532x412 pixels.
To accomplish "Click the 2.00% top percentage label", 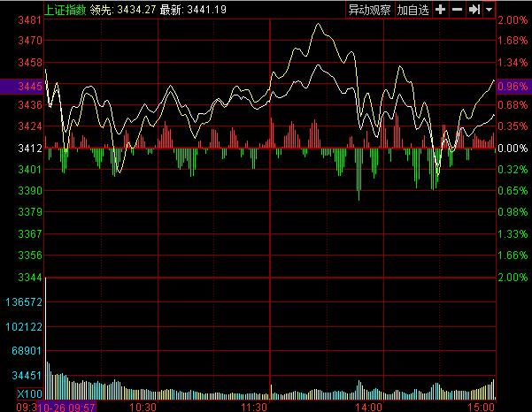I will coord(512,20).
